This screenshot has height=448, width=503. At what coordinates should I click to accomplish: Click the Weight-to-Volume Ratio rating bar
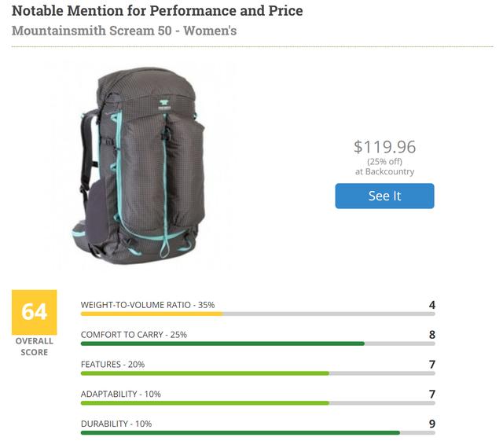258,314
